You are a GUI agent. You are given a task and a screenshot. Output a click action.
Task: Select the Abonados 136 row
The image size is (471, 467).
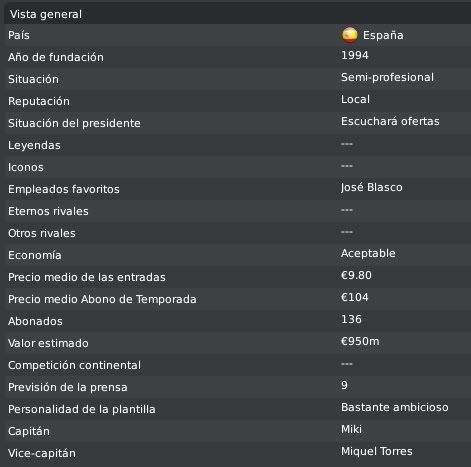237,321
